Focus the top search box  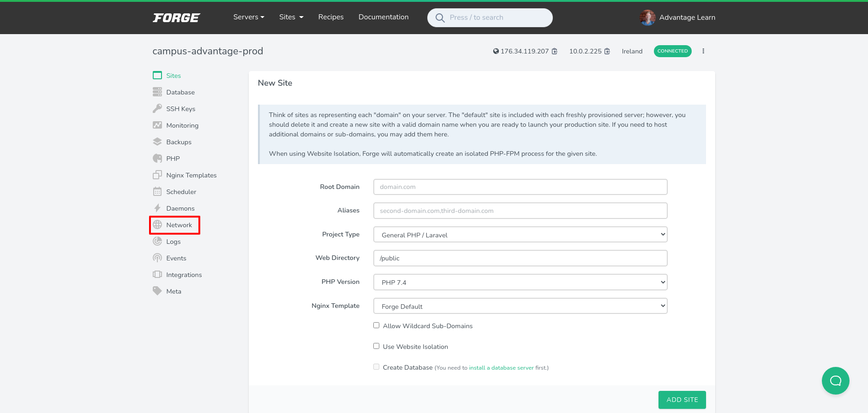(x=490, y=18)
